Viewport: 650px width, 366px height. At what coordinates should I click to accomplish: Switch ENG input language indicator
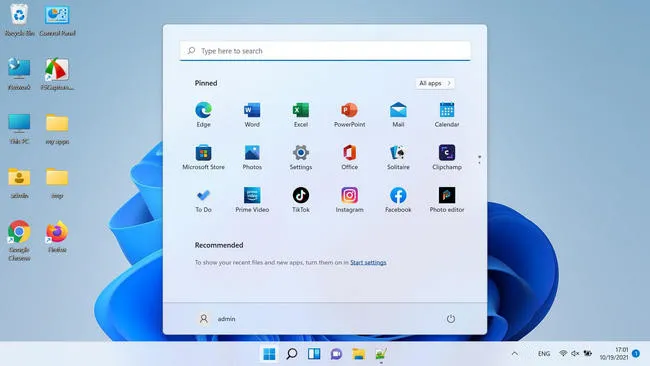pyautogui.click(x=544, y=354)
